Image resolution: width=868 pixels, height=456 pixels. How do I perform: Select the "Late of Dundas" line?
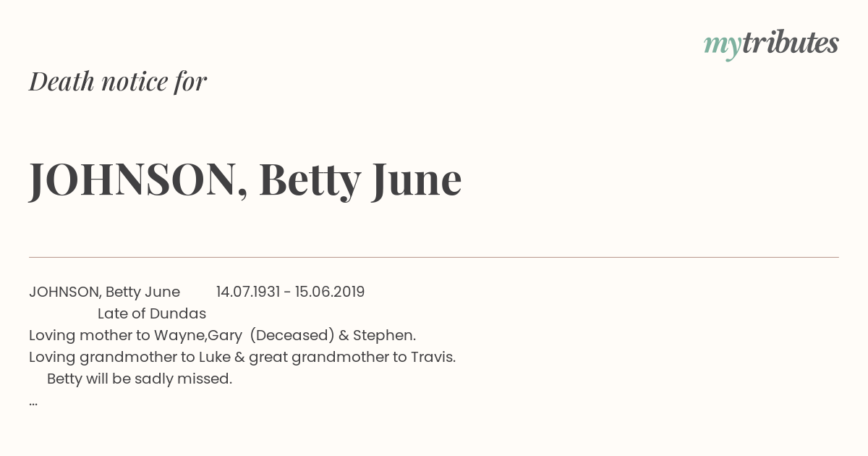coord(152,313)
